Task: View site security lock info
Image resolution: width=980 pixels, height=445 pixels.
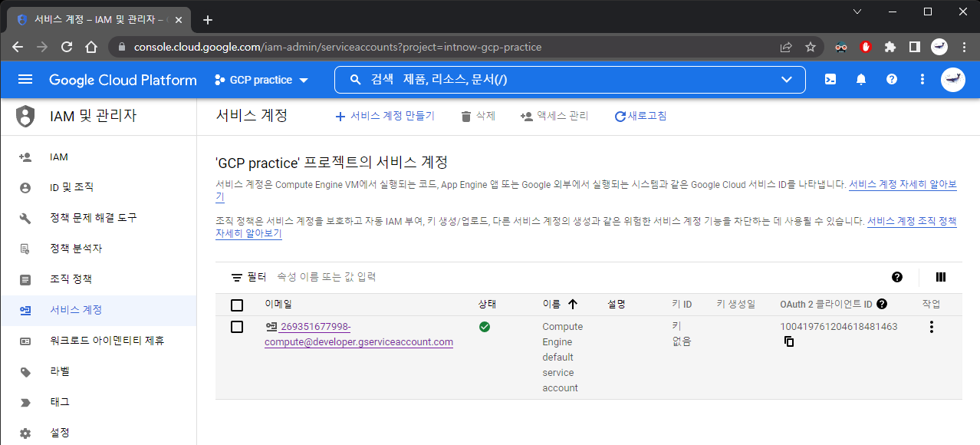Action: [x=121, y=47]
